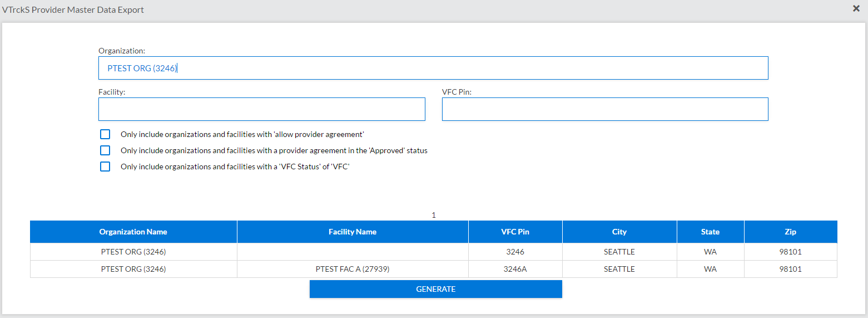The image size is (868, 318).
Task: Enable 'allow provider agreement' filter checkbox
Action: (x=105, y=134)
